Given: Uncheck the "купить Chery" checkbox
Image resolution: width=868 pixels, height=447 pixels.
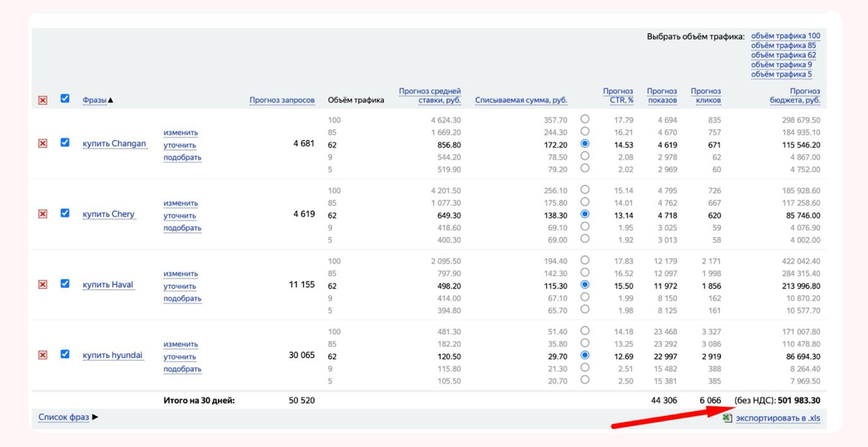Looking at the screenshot, I should [65, 213].
